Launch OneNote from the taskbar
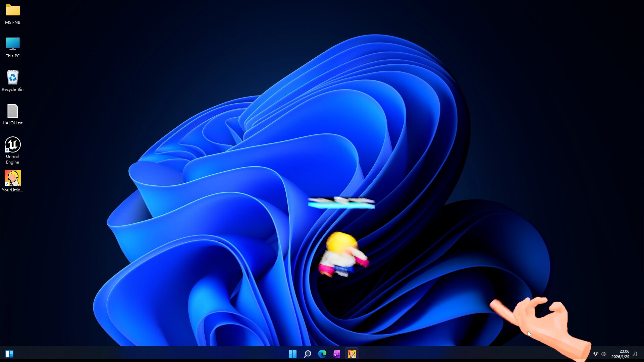 [x=337, y=354]
